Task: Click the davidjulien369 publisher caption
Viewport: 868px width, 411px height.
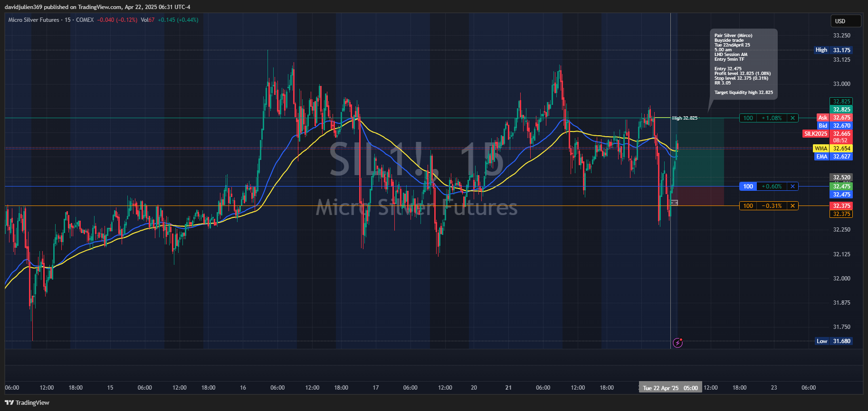Action: [97, 7]
